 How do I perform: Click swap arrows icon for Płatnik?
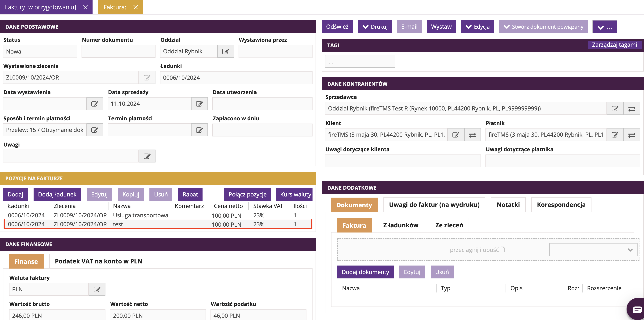(631, 135)
